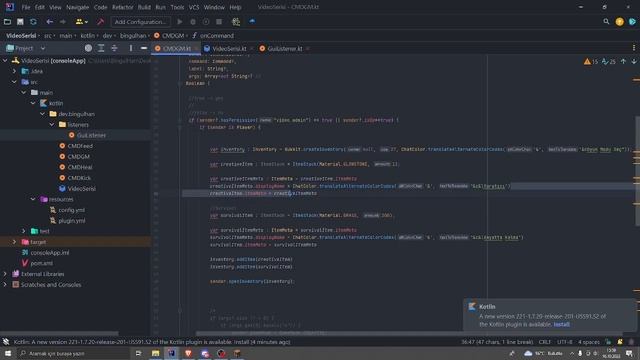Open the Refactor menu
640x360 pixels.
[122, 7]
